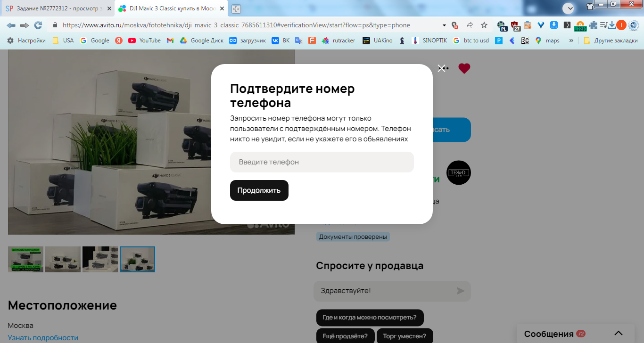Screen dimensions: 644x343
Task: Open the 'загрузчик' bookmark
Action: tap(248, 41)
